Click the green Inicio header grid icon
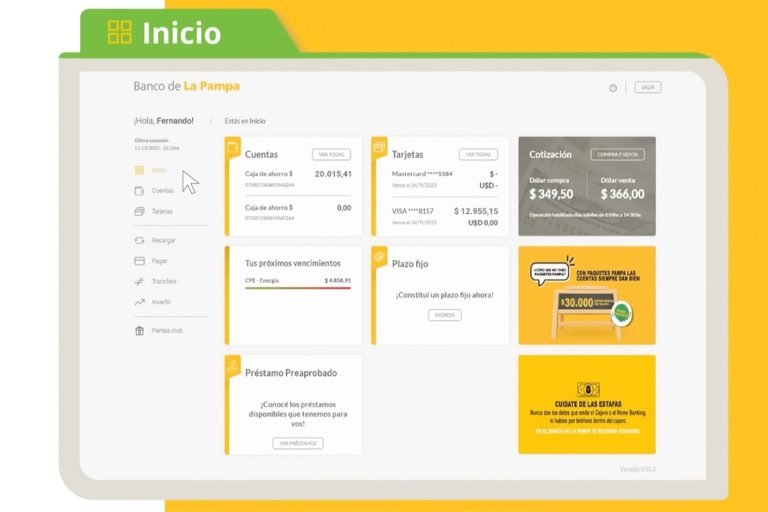This screenshot has height=512, width=768. click(120, 32)
